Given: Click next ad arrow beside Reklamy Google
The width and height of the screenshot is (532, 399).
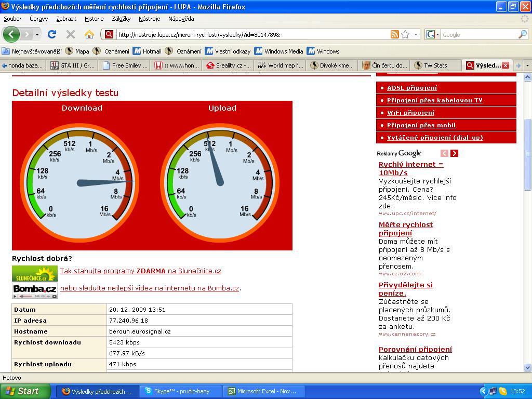Looking at the screenshot, I should [x=454, y=153].
